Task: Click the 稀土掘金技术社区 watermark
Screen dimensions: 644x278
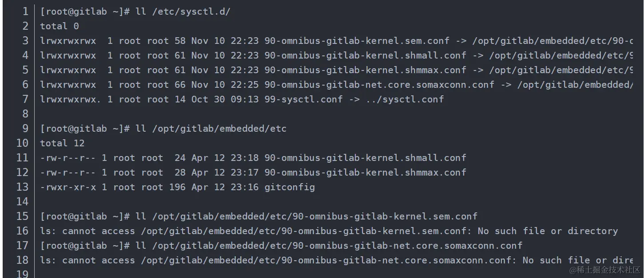Action: point(604,270)
